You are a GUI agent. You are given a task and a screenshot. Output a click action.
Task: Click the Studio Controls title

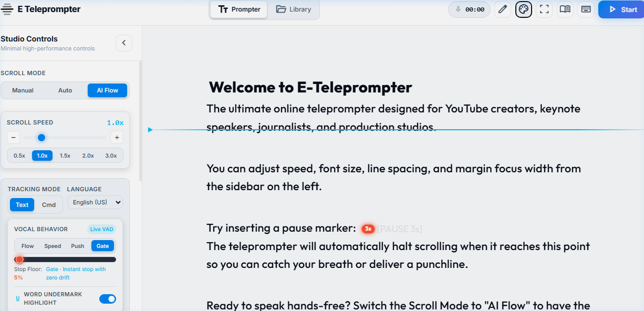[x=29, y=39]
